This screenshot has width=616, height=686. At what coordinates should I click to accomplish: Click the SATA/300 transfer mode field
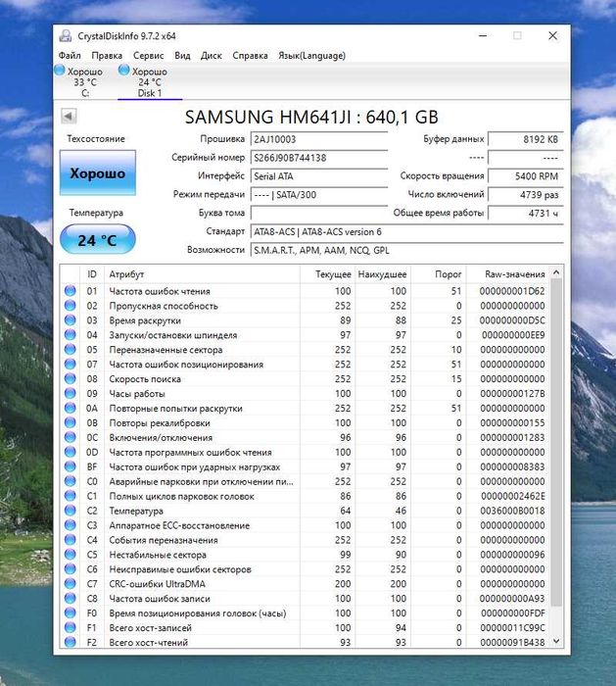click(x=319, y=195)
